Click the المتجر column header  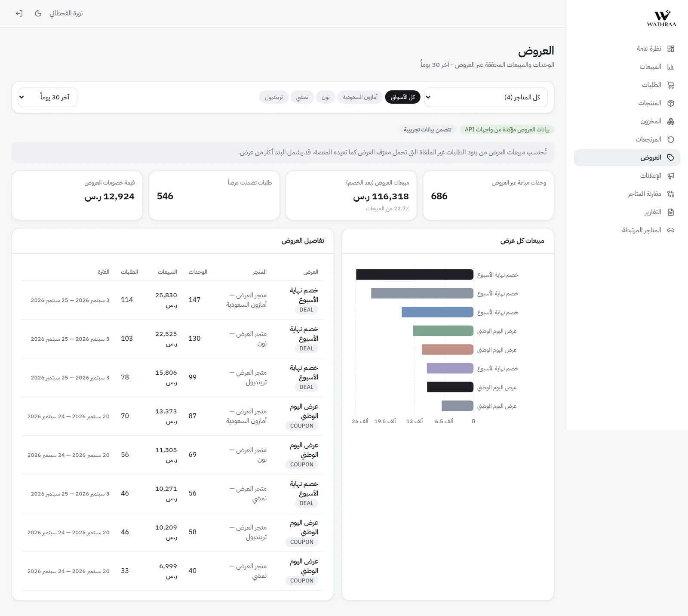(x=259, y=272)
